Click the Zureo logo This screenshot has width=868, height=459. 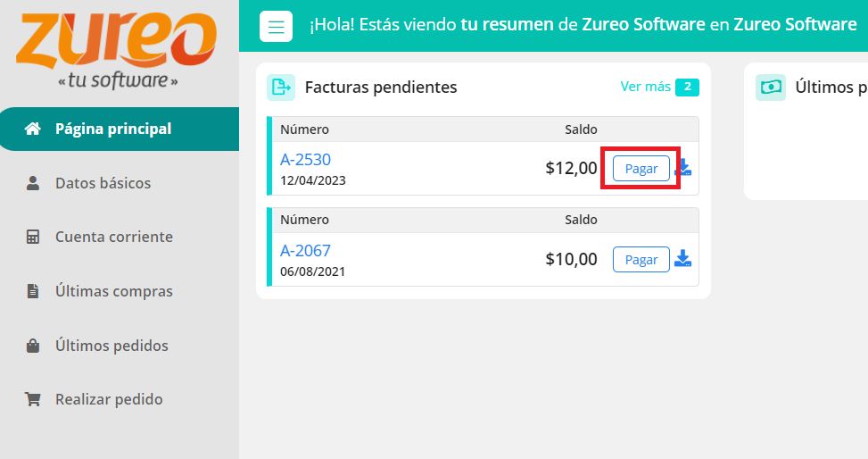(x=116, y=49)
